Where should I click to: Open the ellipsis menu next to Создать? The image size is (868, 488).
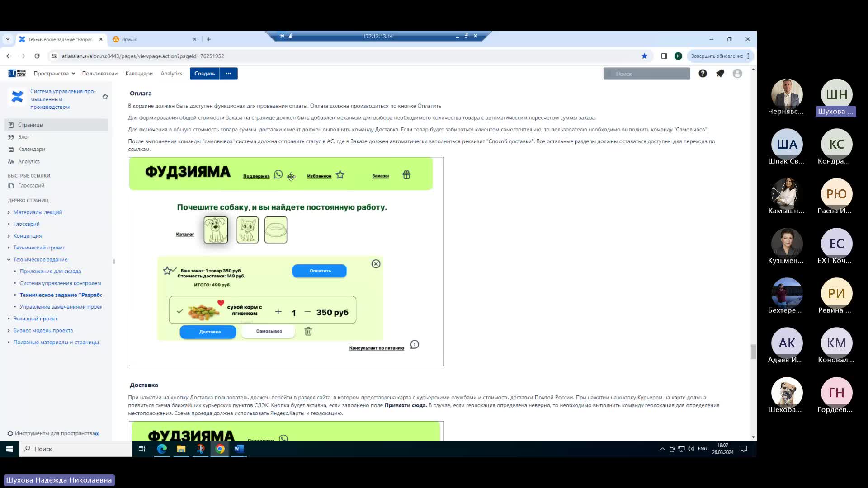pyautogui.click(x=229, y=73)
